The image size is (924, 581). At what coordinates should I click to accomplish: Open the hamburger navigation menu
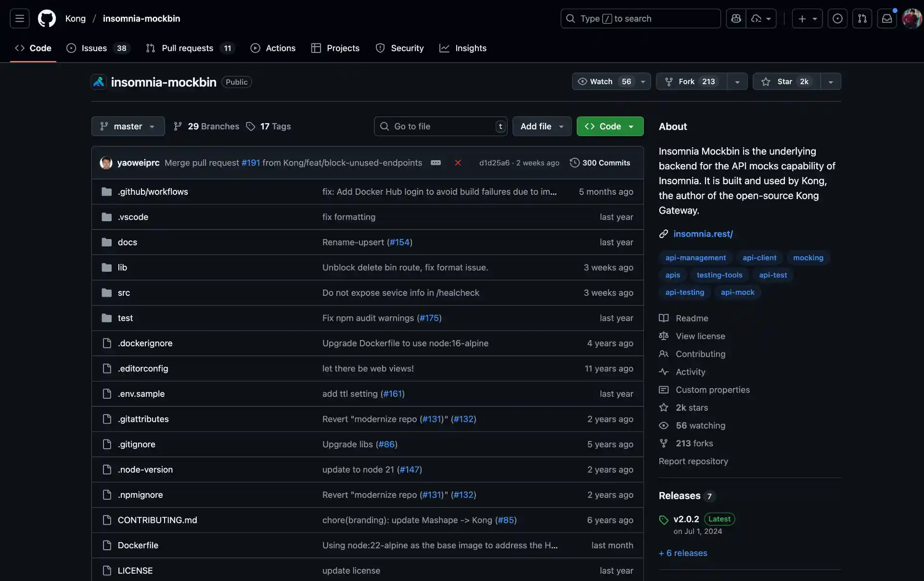click(x=20, y=18)
